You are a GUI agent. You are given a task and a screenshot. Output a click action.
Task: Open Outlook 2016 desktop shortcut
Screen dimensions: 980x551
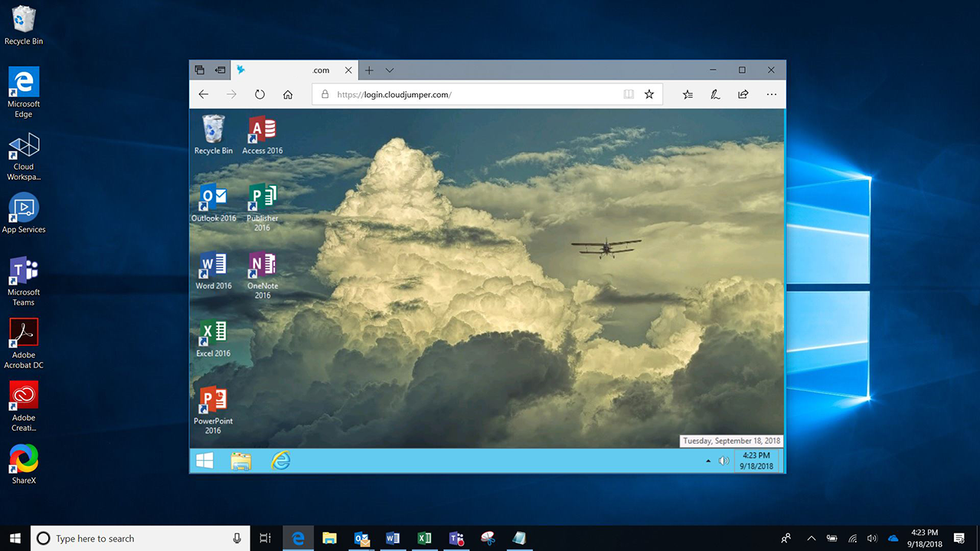213,203
